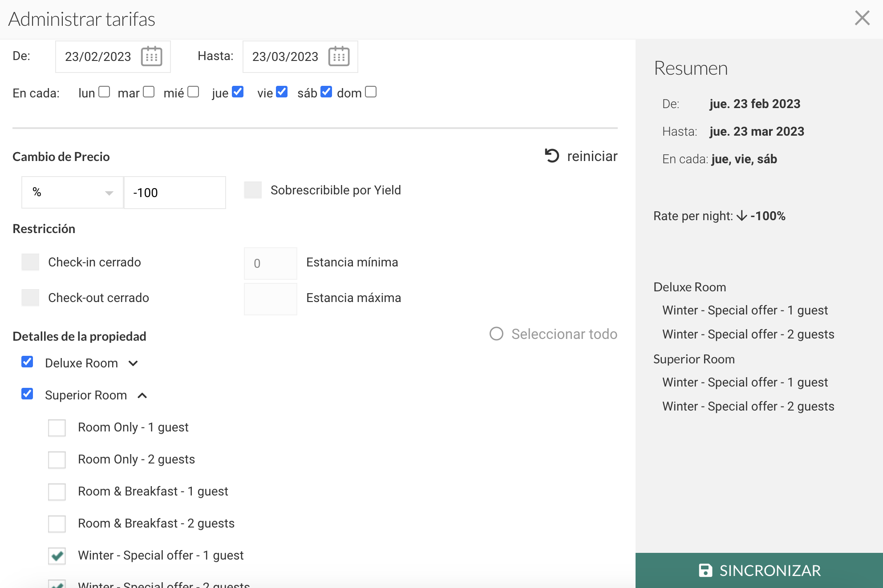
Task: Enable Check-in cerrado restriction
Action: click(30, 262)
